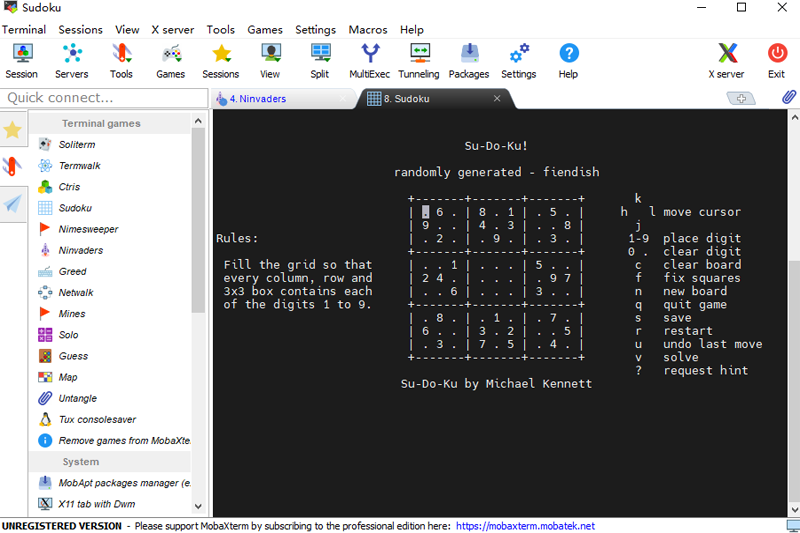
Task: Attach file using paperclip icon
Action: pos(788,97)
